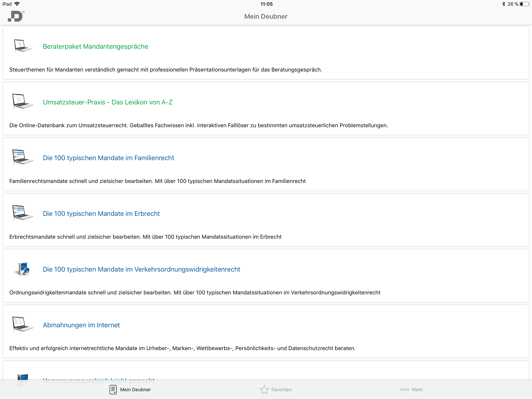
Task: Tap the Mein Deubner header title
Action: click(x=266, y=16)
